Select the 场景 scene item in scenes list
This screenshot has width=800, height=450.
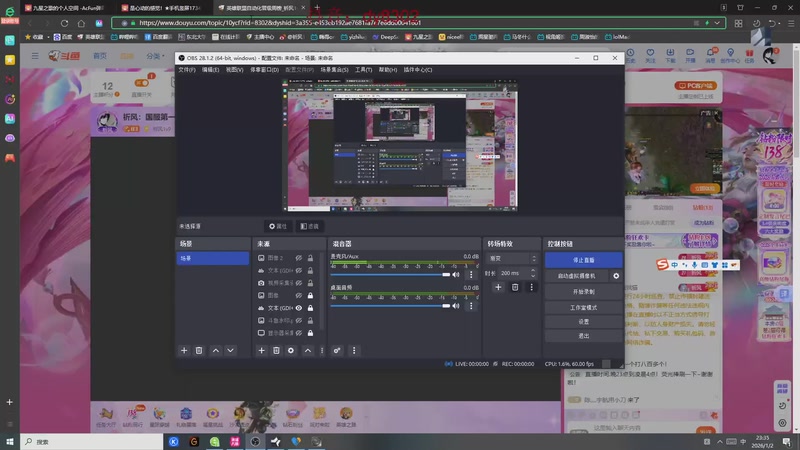pyautogui.click(x=213, y=258)
